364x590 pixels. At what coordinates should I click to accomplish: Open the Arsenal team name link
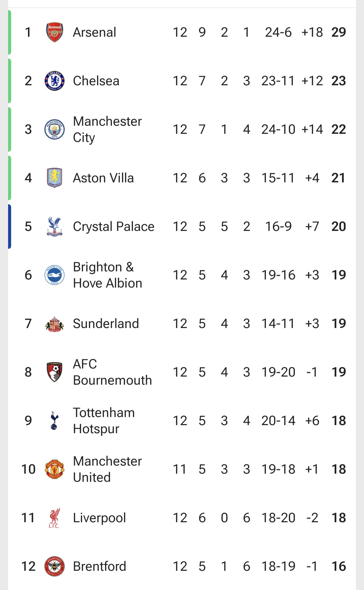point(94,32)
